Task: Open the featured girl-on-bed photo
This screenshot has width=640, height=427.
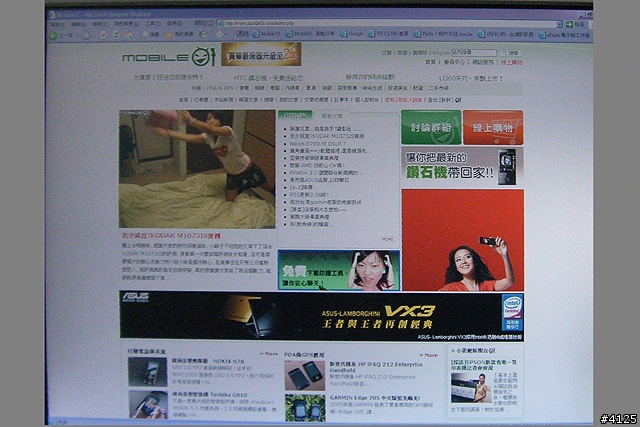Action: [x=197, y=169]
